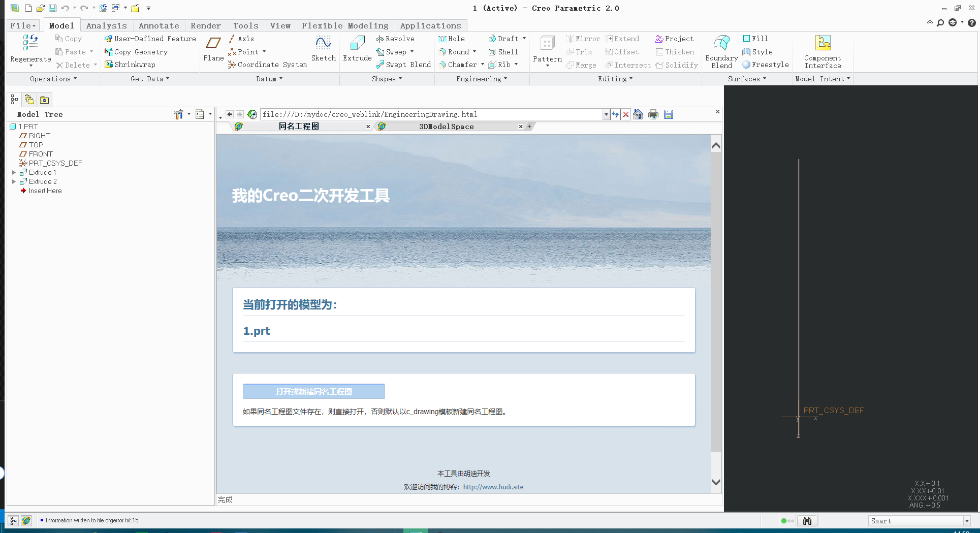The width and height of the screenshot is (980, 533).
Task: Show the Favorites tab in navigator
Action: coord(45,100)
